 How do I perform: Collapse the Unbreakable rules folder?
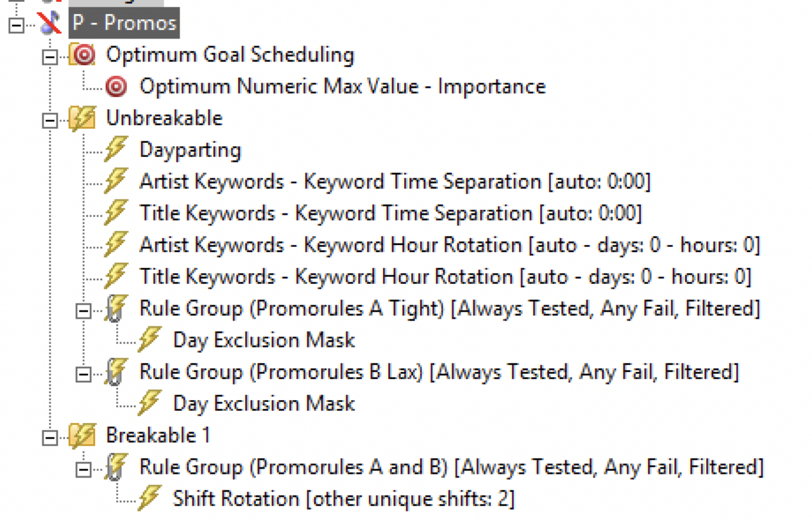49,121
